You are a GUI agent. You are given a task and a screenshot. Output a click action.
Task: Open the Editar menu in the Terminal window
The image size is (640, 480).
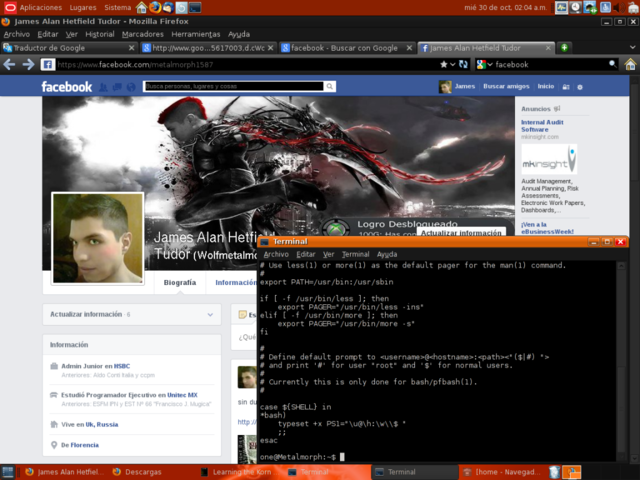coord(306,254)
